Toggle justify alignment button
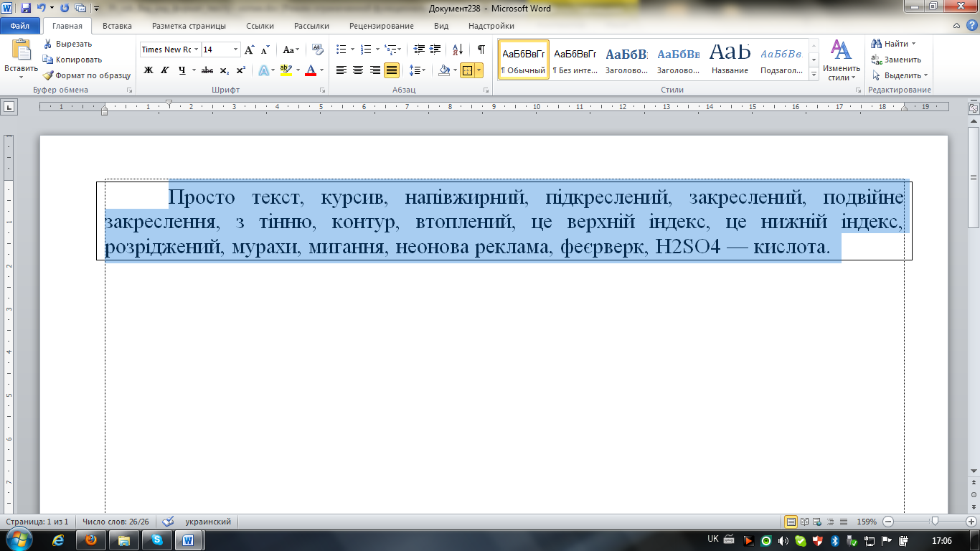980x551 pixels. (x=392, y=70)
